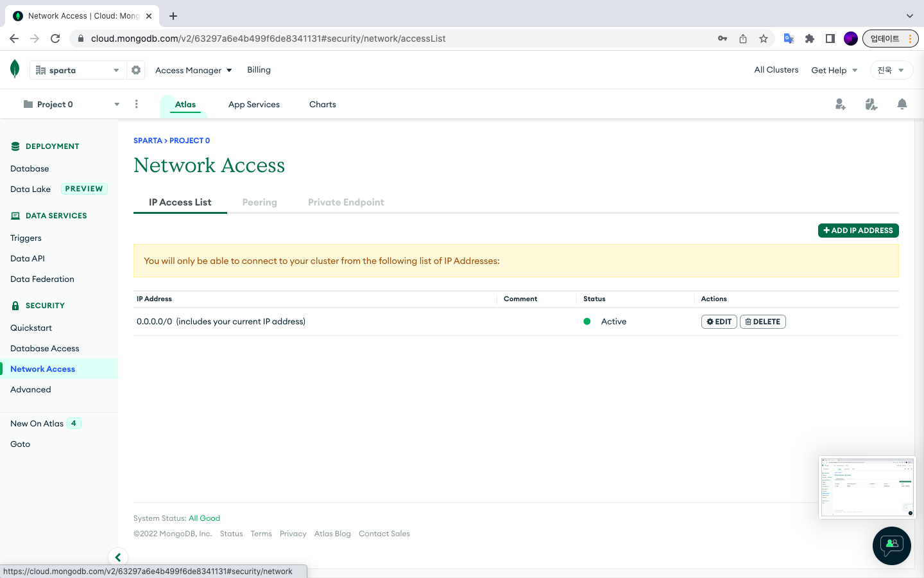This screenshot has width=924, height=578.
Task: Click the 업데이트 browser update button
Action: (x=891, y=39)
